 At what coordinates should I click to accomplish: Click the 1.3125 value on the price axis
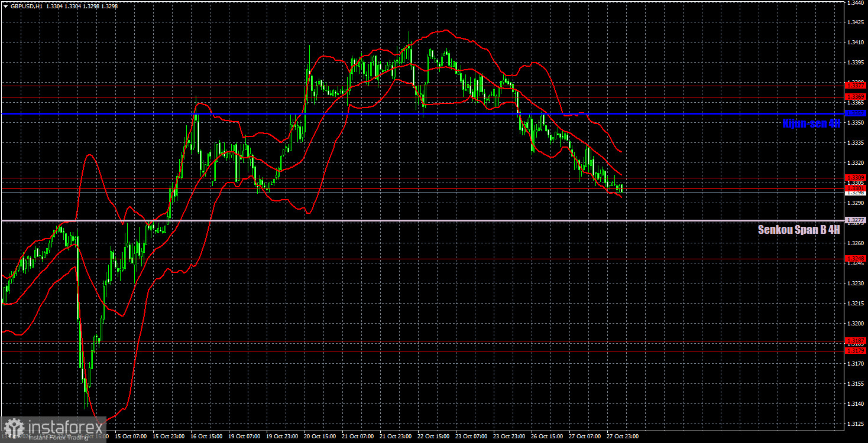[x=856, y=424]
